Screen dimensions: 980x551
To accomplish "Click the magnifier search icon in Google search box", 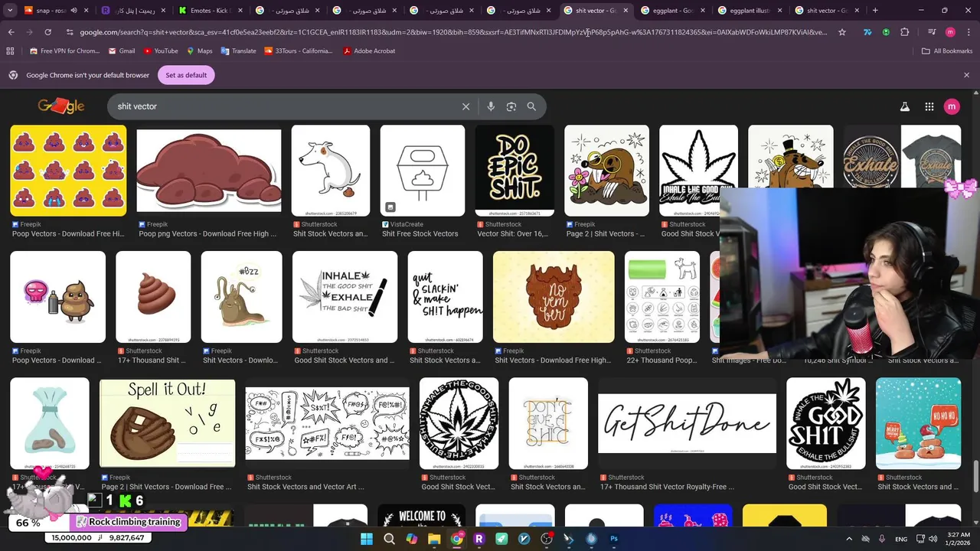I will coord(531,106).
